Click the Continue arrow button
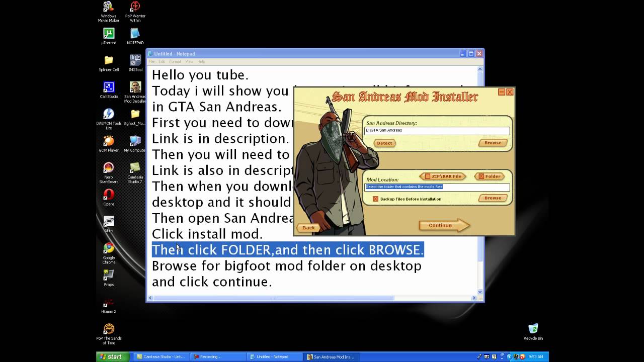The width and height of the screenshot is (644, 362). coord(444,225)
